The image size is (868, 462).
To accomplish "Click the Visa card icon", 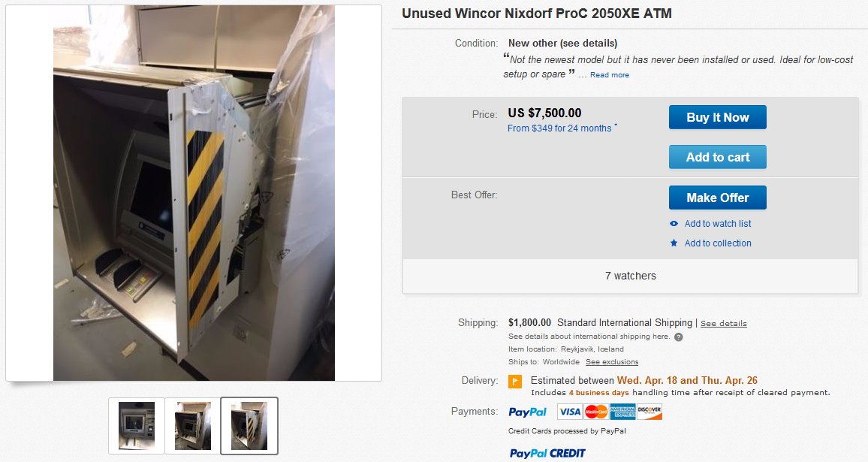I will coord(570,412).
